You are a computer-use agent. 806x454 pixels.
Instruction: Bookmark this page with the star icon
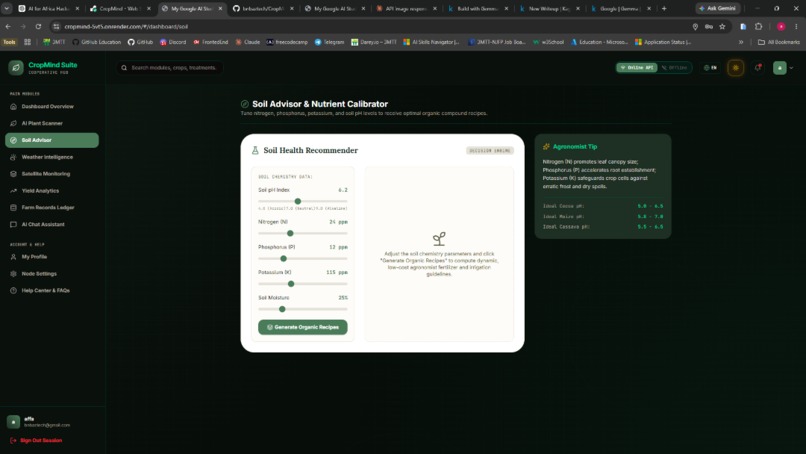click(722, 26)
